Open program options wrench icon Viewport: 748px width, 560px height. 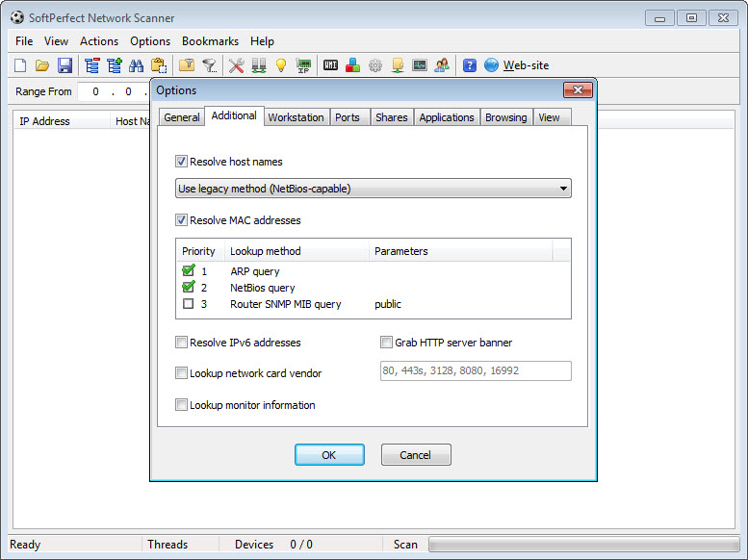(236, 65)
